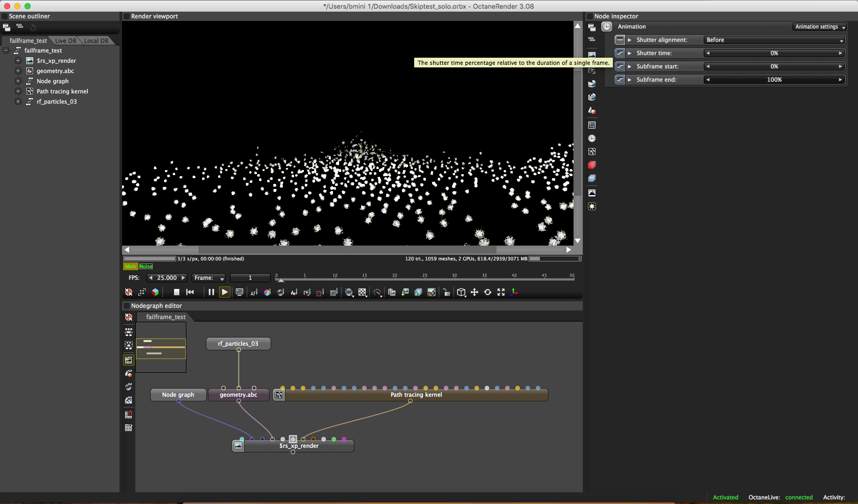Select the Main render pass tab
858x504 pixels.
131,267
